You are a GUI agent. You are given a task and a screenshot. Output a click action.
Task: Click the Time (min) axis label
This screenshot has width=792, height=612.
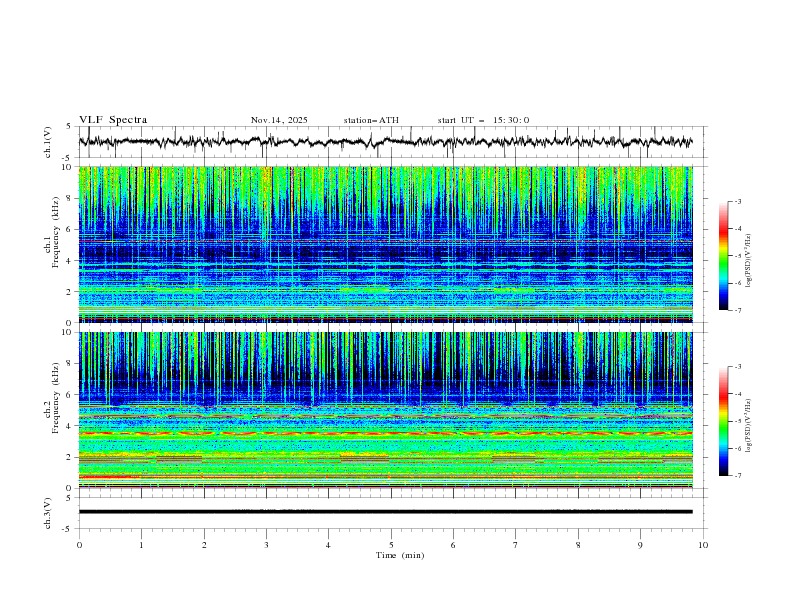click(398, 554)
